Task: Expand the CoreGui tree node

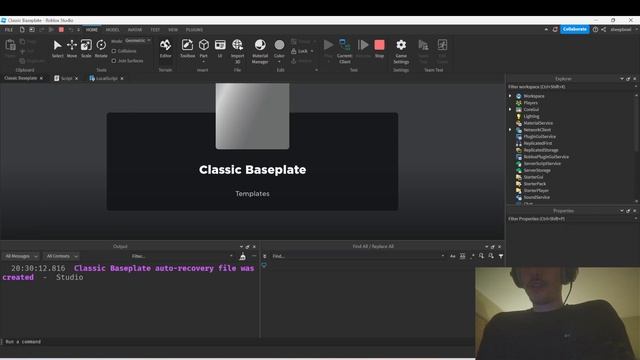Action: coord(510,109)
